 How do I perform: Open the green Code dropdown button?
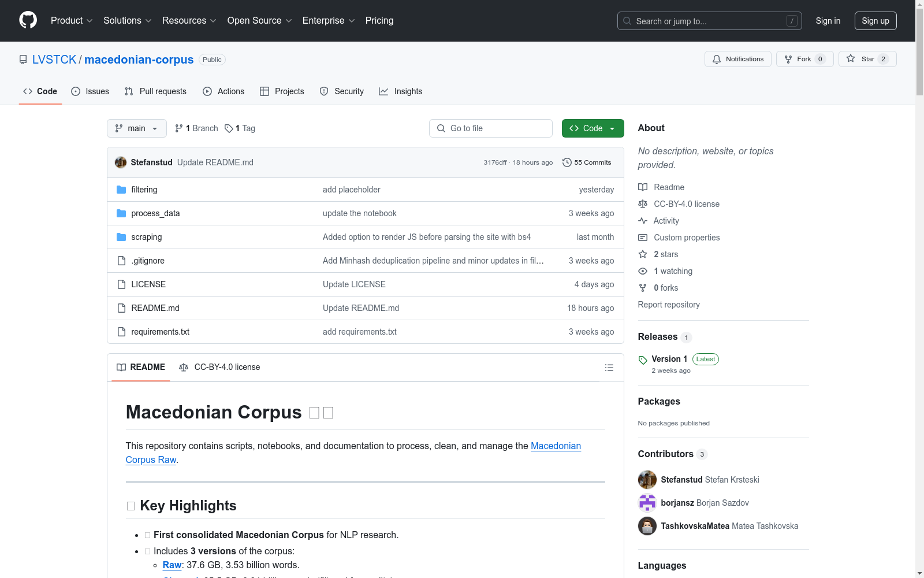(x=593, y=128)
